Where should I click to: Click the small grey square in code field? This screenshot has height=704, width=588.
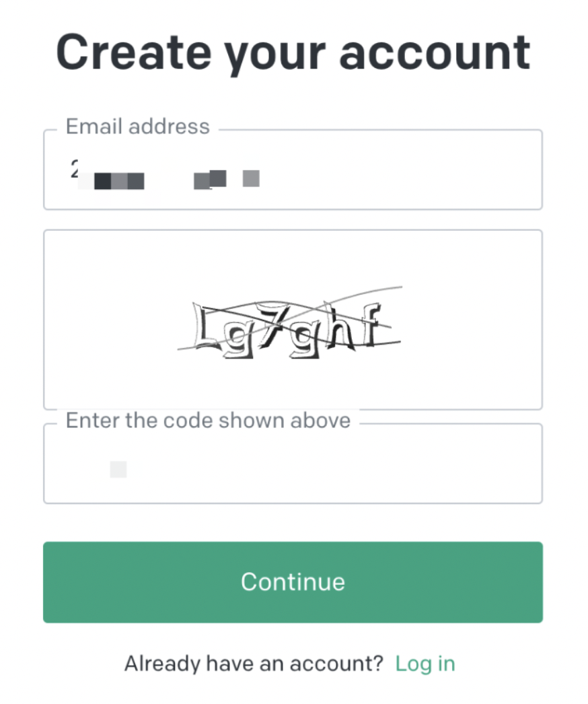click(x=118, y=469)
